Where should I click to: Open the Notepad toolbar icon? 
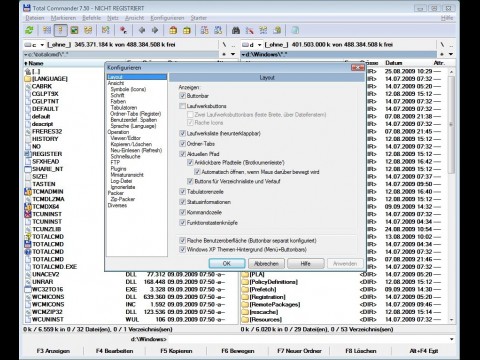tap(295, 30)
